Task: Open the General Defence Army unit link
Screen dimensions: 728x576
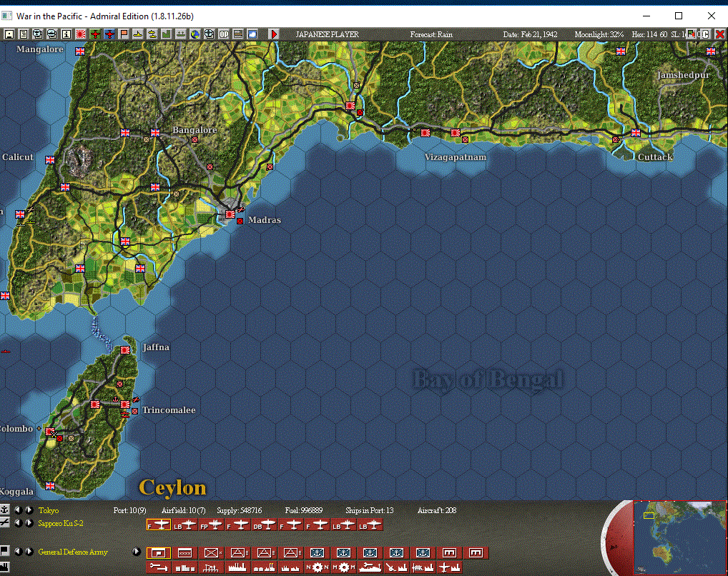Action: pyautogui.click(x=73, y=552)
